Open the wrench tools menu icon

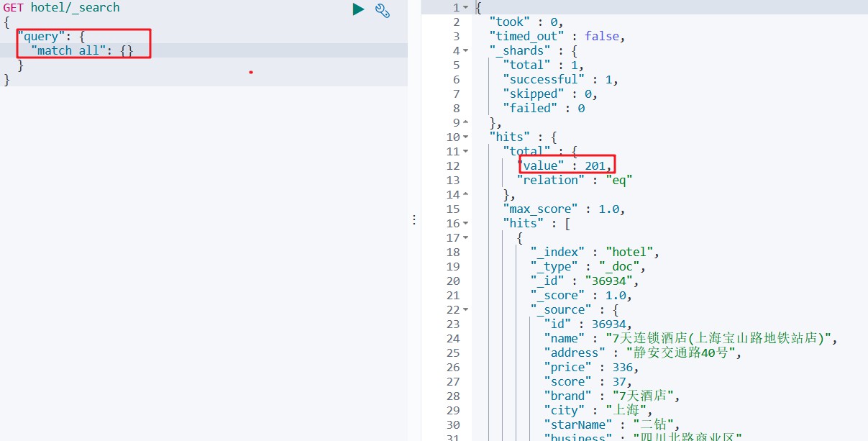[383, 10]
